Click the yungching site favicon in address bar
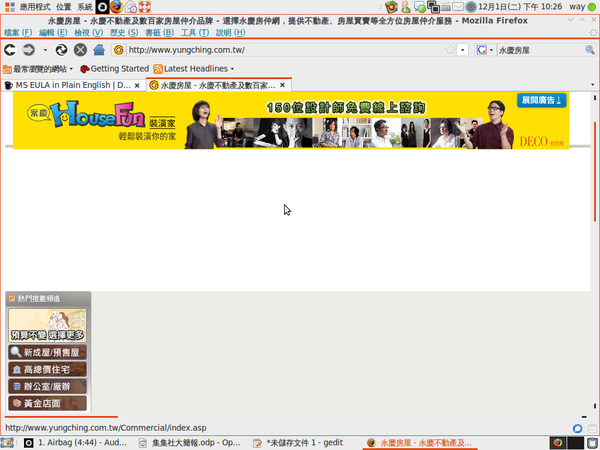The height and width of the screenshot is (450, 600). tap(119, 50)
